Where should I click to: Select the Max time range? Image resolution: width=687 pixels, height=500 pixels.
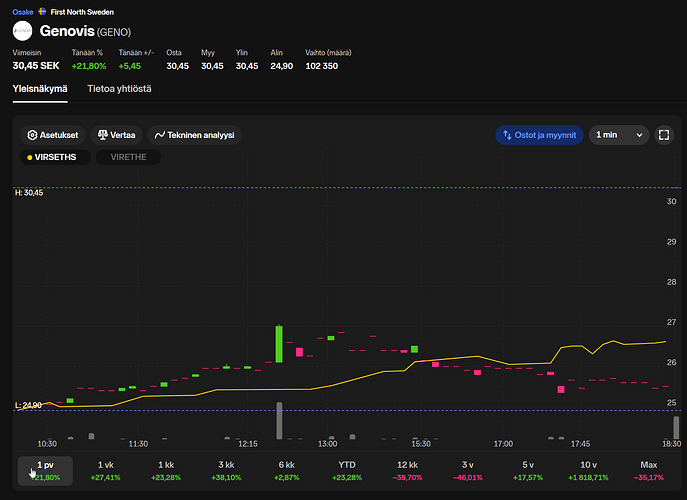pyautogui.click(x=649, y=471)
